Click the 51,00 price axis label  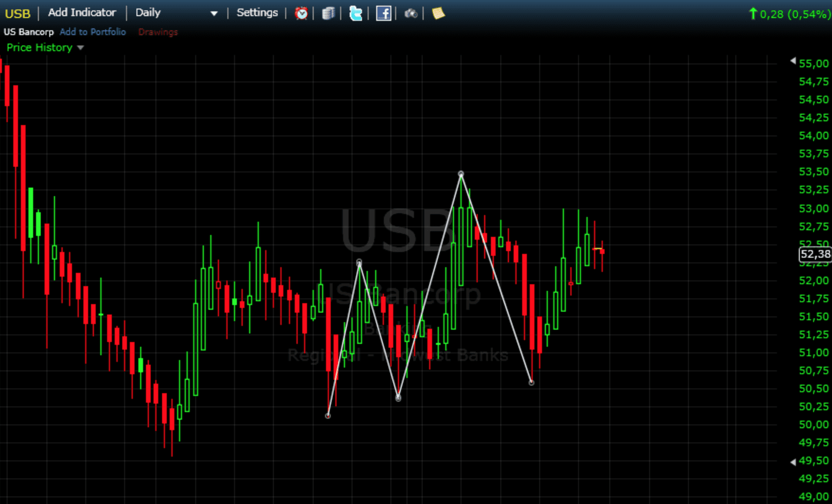click(814, 352)
